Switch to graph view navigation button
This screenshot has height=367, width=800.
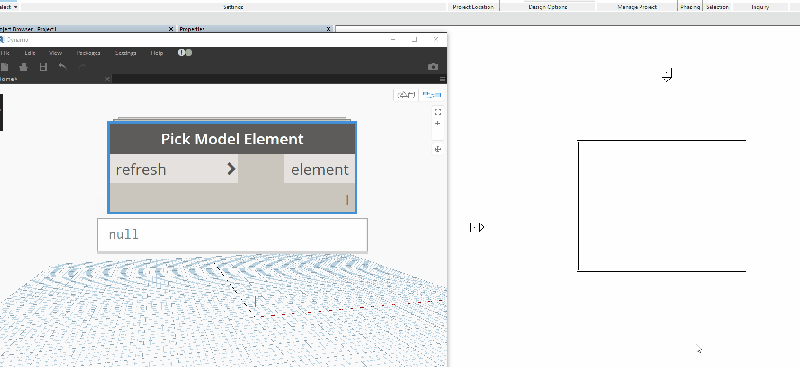(432, 94)
